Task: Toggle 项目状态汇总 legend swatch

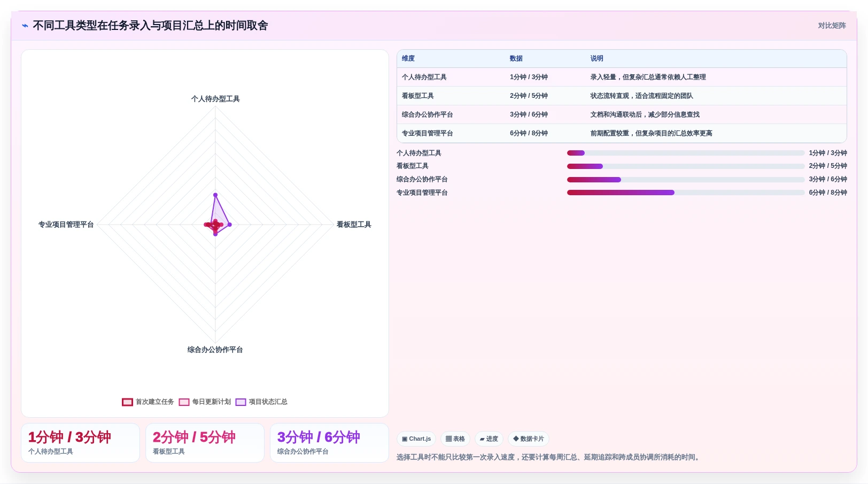Action: point(241,402)
